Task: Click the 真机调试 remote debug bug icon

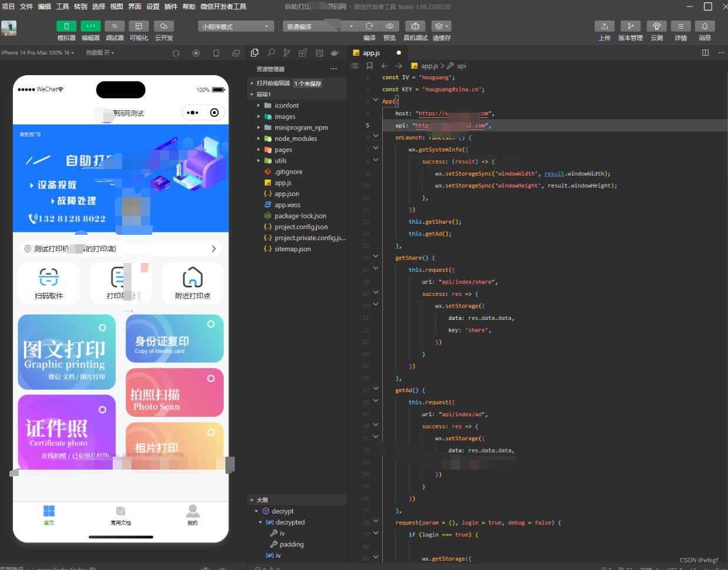Action: pyautogui.click(x=415, y=26)
